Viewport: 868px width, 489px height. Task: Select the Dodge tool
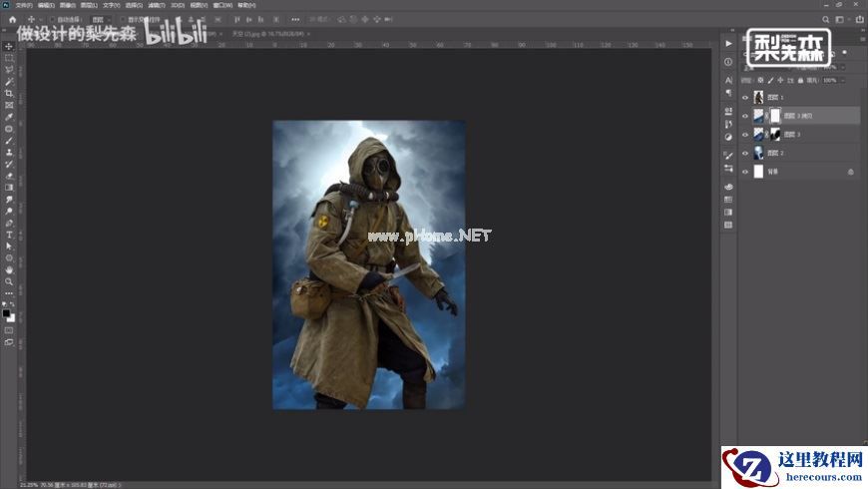click(x=9, y=211)
